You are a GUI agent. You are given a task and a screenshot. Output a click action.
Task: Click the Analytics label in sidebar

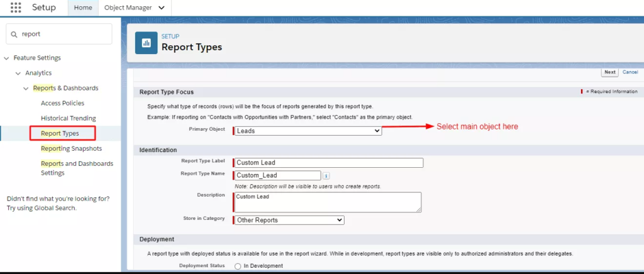pyautogui.click(x=38, y=73)
